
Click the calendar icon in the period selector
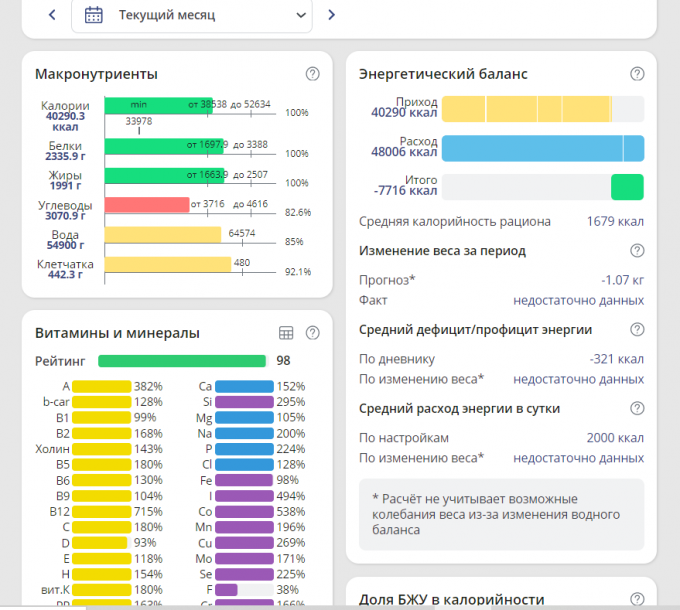pyautogui.click(x=94, y=15)
